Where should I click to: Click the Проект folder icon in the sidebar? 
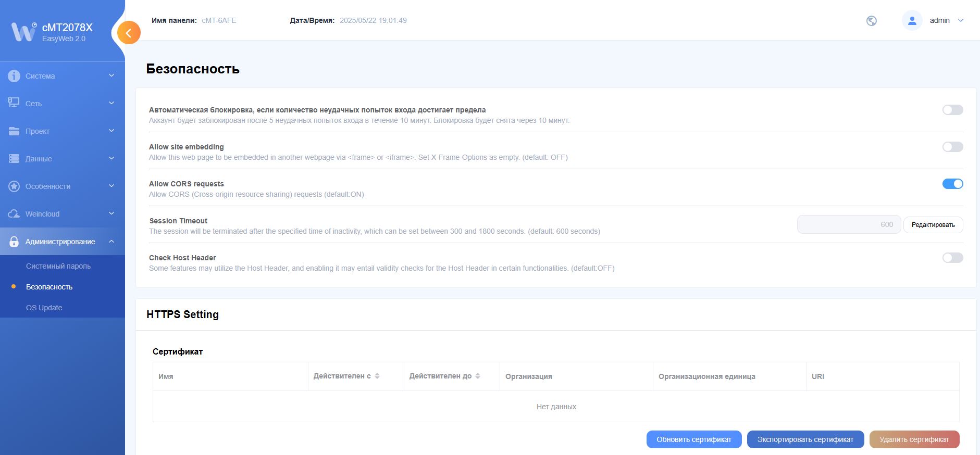coord(14,131)
